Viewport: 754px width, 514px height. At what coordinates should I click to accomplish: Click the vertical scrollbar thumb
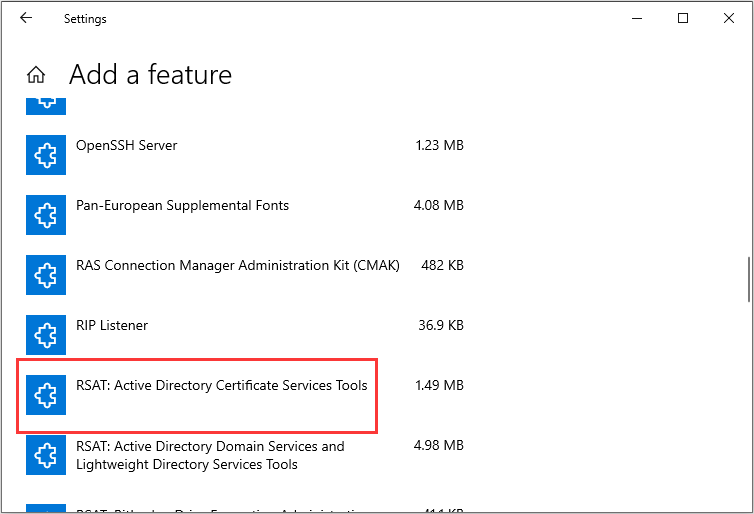(749, 280)
